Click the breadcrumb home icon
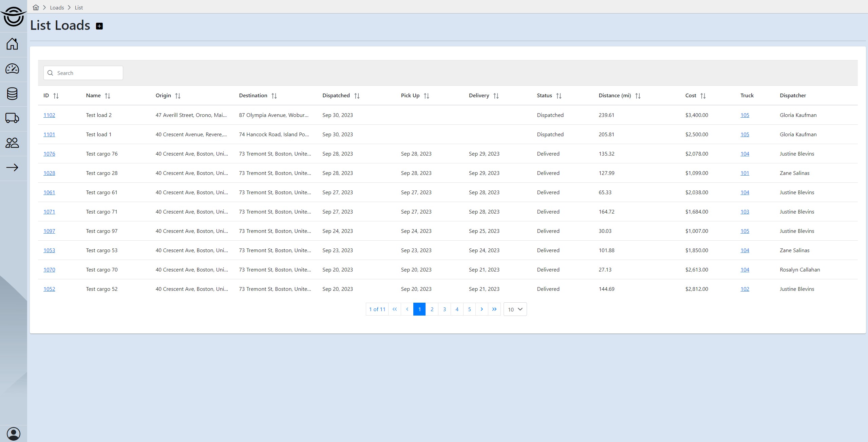 36,7
